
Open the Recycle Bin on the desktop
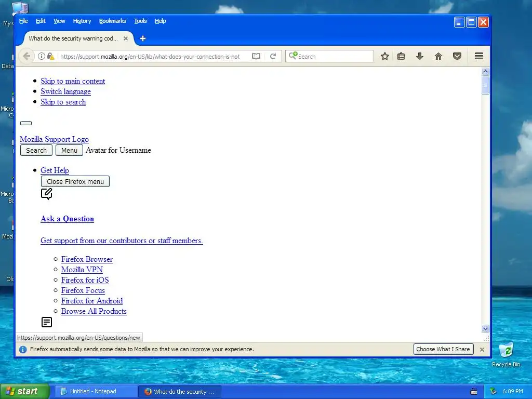(506, 355)
